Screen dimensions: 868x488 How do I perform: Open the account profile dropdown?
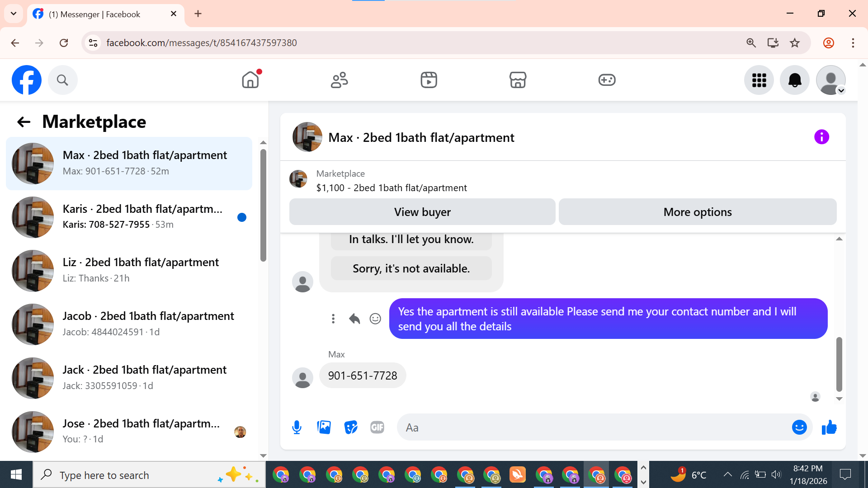(831, 80)
